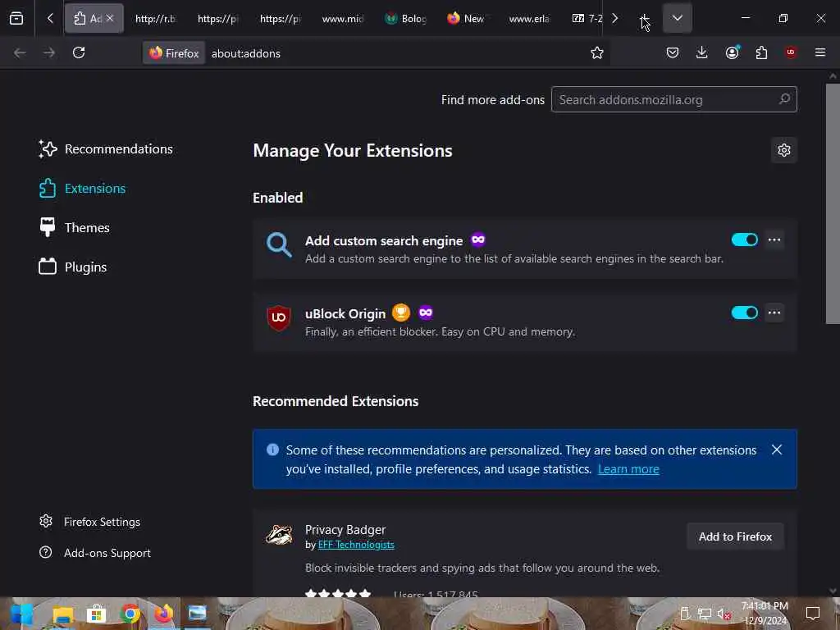Viewport: 840px width, 630px height.
Task: Switch to the http://r.b tab
Action: tap(155, 18)
